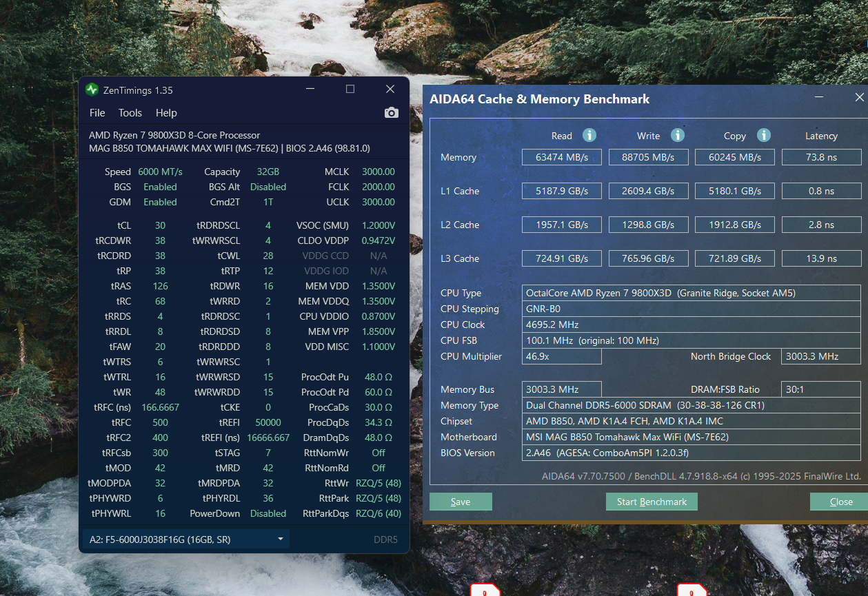
Task: Click Memory Write value 88705 MB/s
Action: (649, 157)
